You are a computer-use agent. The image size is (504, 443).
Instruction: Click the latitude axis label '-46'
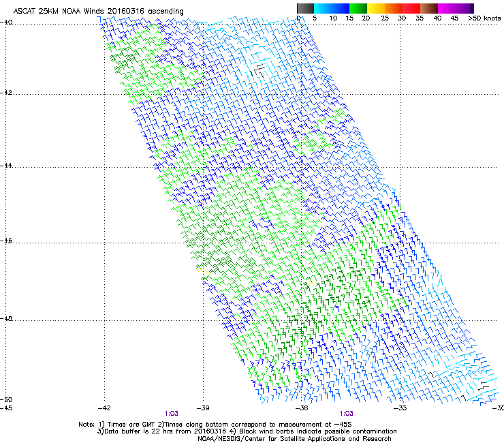(x=6, y=241)
